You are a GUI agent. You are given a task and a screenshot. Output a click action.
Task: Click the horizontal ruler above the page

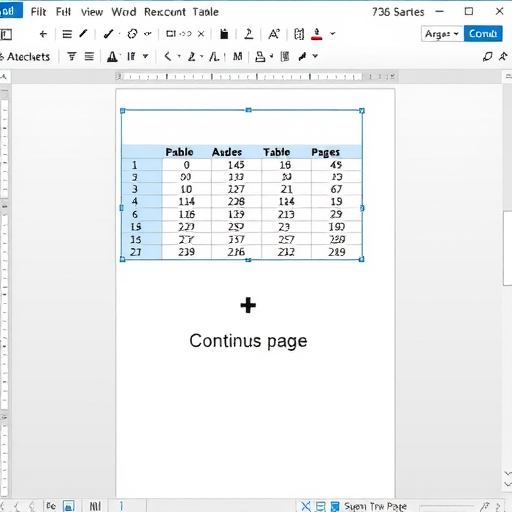[x=255, y=77]
